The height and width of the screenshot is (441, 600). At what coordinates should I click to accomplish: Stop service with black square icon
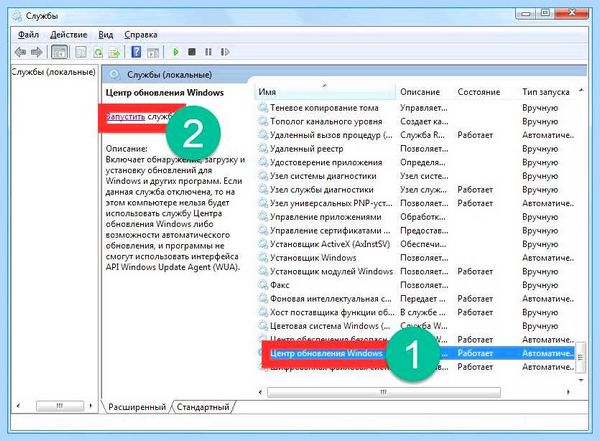[192, 52]
